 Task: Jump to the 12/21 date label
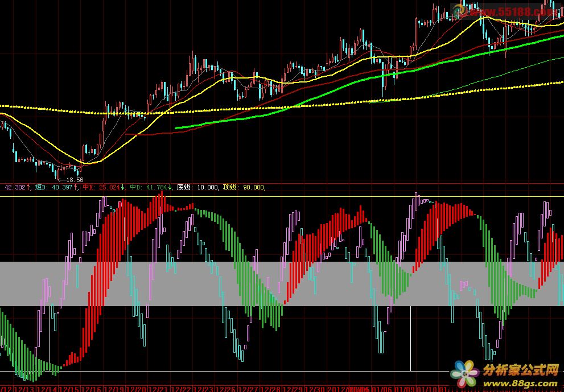click(159, 389)
